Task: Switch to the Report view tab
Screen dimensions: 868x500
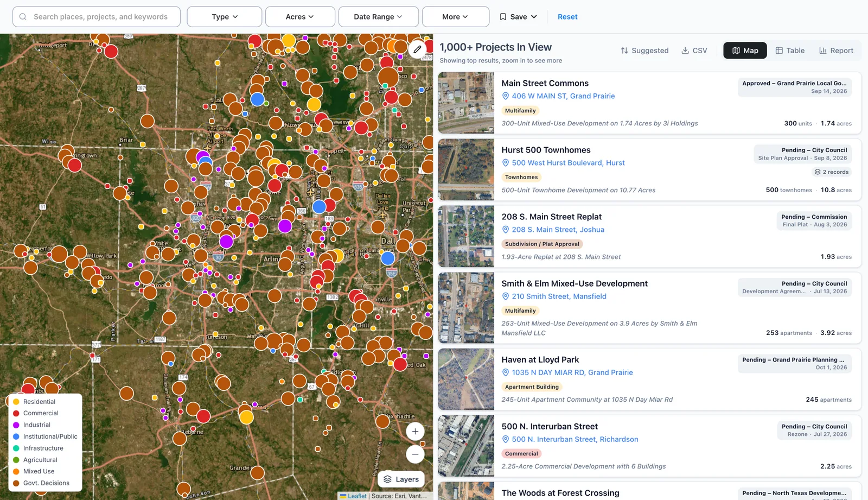Action: coord(836,50)
